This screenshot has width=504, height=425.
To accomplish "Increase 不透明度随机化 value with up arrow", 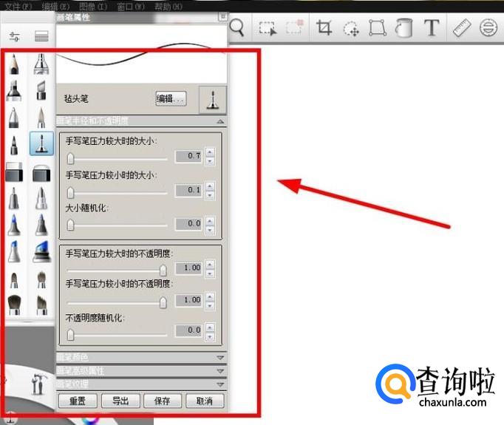I will click(x=210, y=327).
